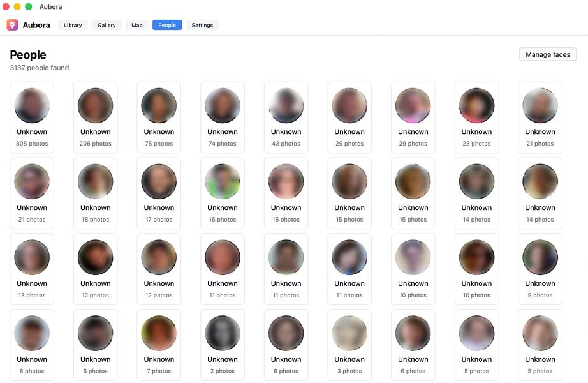The width and height of the screenshot is (588, 383).
Task: Select the People tab
Action: [x=167, y=25]
